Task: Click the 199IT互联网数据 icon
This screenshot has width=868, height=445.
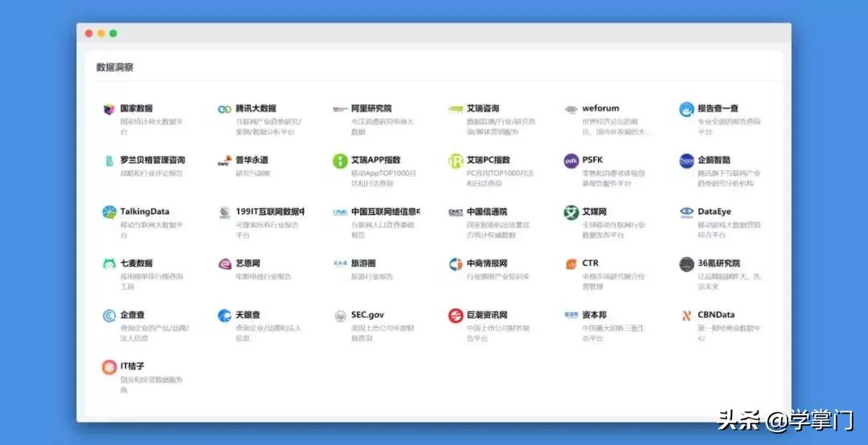Action: (224, 212)
